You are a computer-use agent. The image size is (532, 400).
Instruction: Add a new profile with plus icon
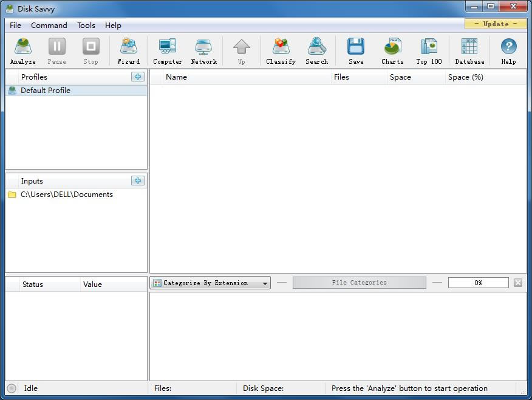point(138,77)
